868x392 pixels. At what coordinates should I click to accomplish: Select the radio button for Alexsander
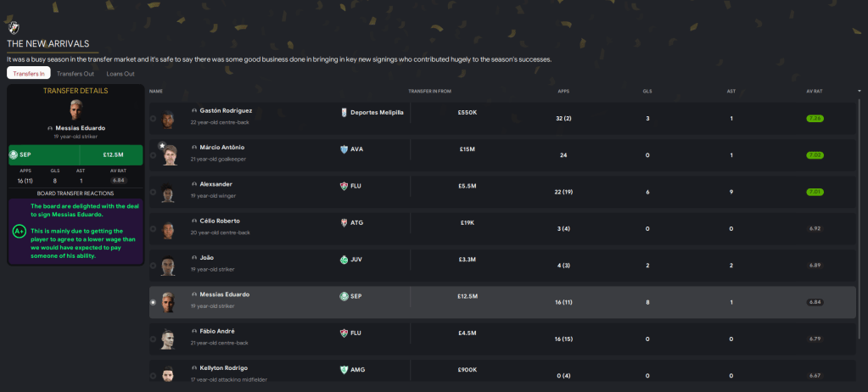coord(153,192)
